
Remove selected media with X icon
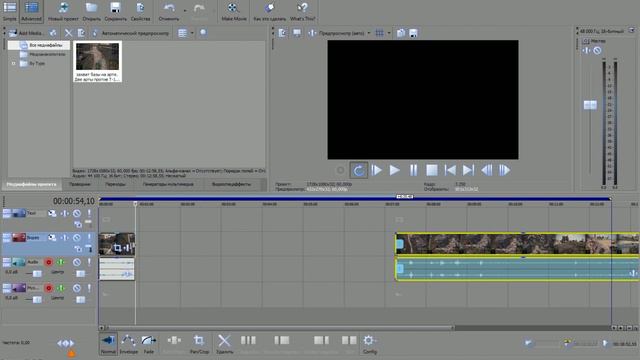click(68, 33)
